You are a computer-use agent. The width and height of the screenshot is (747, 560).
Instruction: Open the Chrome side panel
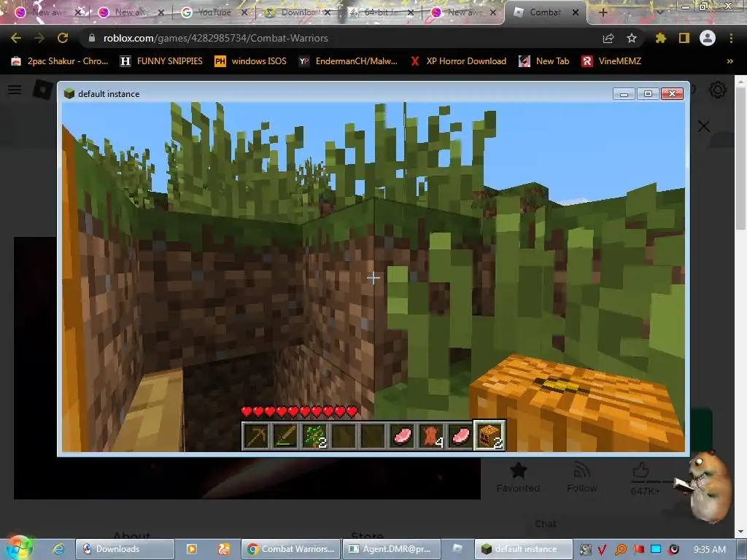click(684, 38)
